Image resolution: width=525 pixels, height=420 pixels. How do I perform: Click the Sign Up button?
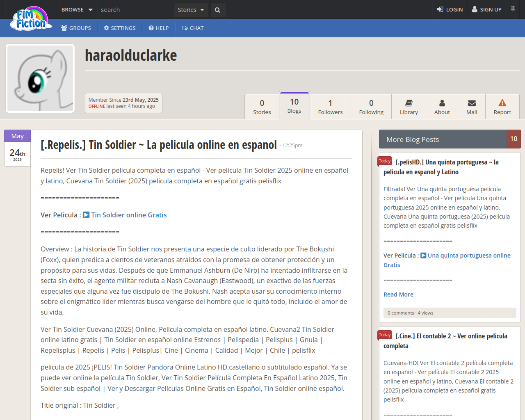486,9
